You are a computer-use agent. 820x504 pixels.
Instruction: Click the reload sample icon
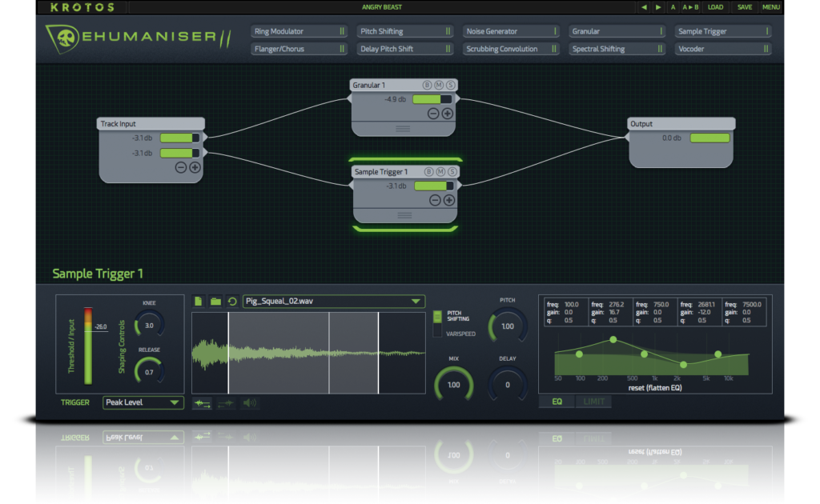[232, 301]
